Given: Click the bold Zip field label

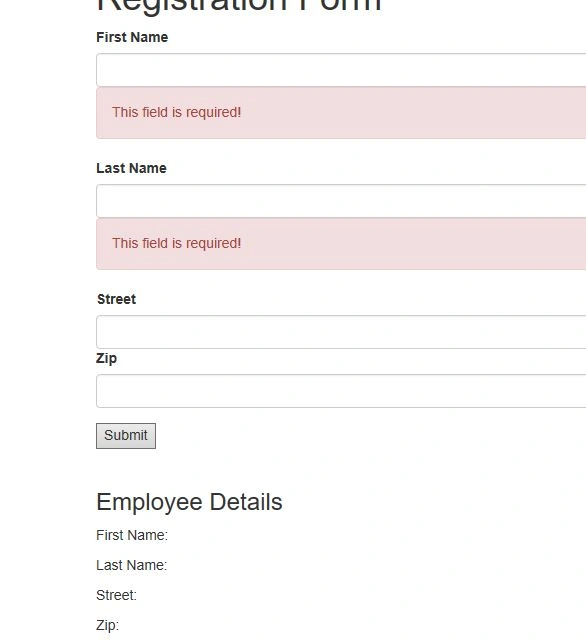Looking at the screenshot, I should (x=107, y=358).
